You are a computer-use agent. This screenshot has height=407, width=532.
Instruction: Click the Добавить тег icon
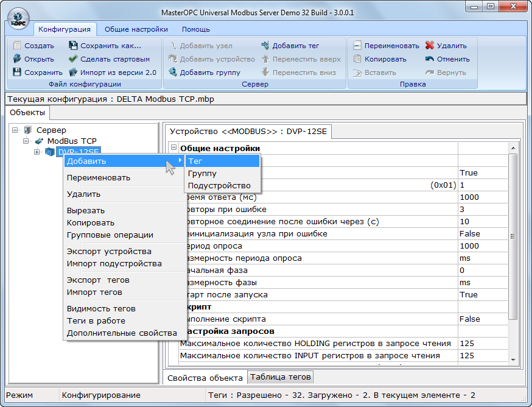265,46
